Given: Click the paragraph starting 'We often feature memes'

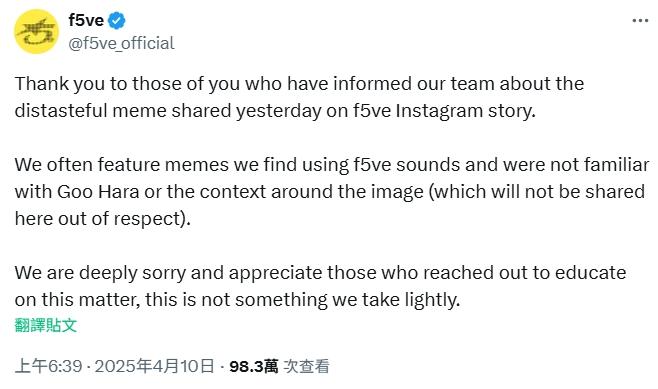Looking at the screenshot, I should click(x=332, y=192).
